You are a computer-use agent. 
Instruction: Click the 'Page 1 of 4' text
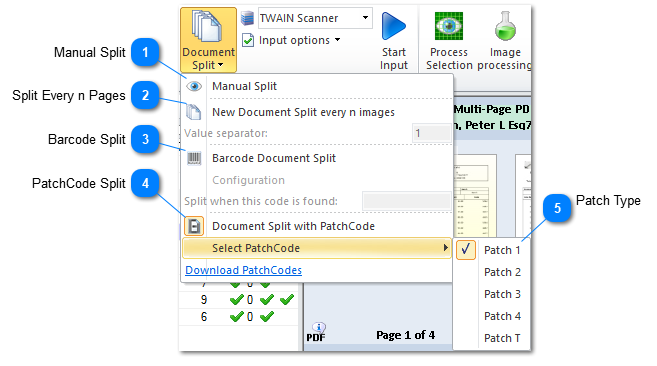(x=405, y=335)
